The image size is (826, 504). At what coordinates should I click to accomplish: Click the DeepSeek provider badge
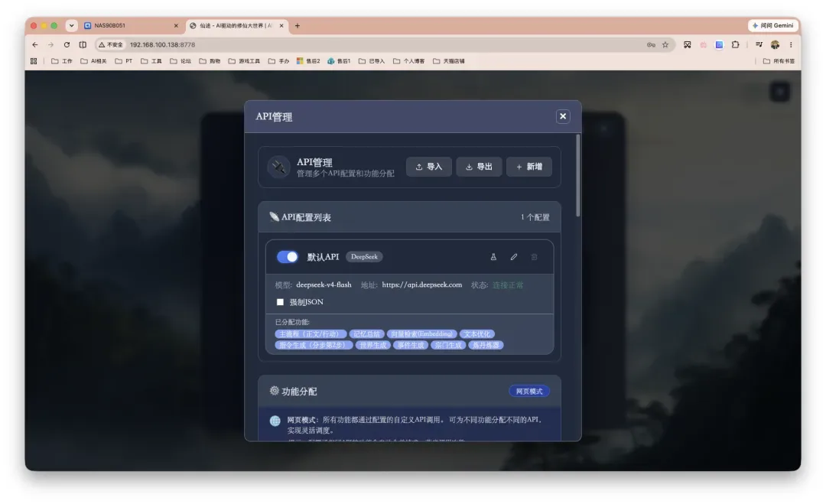pyautogui.click(x=364, y=257)
